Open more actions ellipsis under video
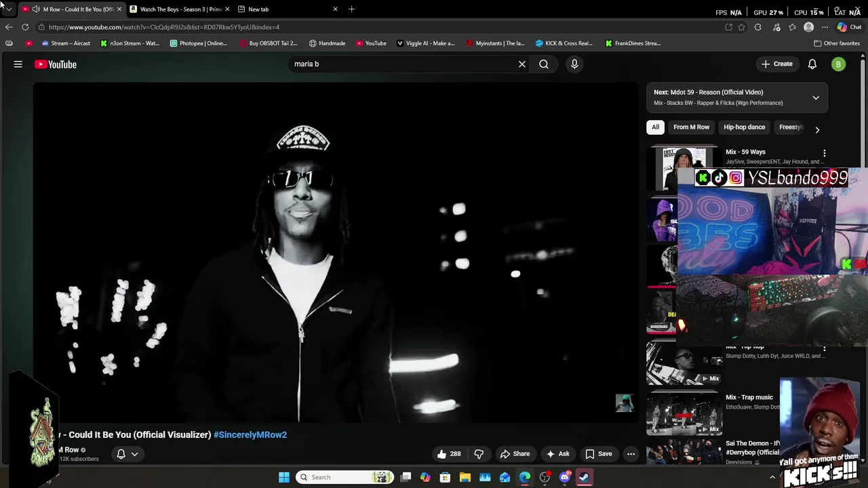 click(x=631, y=454)
